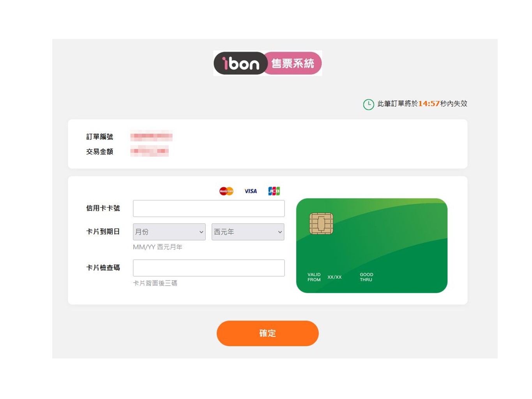Image resolution: width=532 pixels, height=399 pixels.
Task: Open the 西元年 year dropdown
Action: [248, 232]
